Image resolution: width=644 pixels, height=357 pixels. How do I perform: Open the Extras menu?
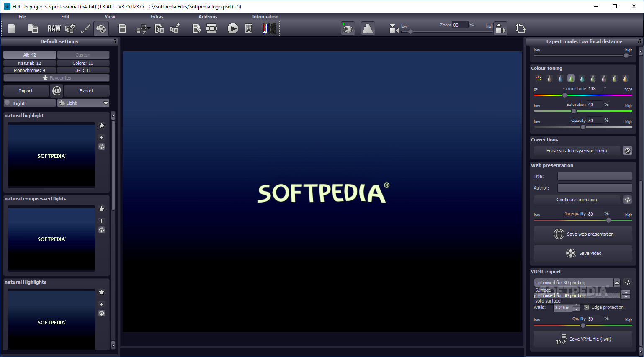point(157,17)
